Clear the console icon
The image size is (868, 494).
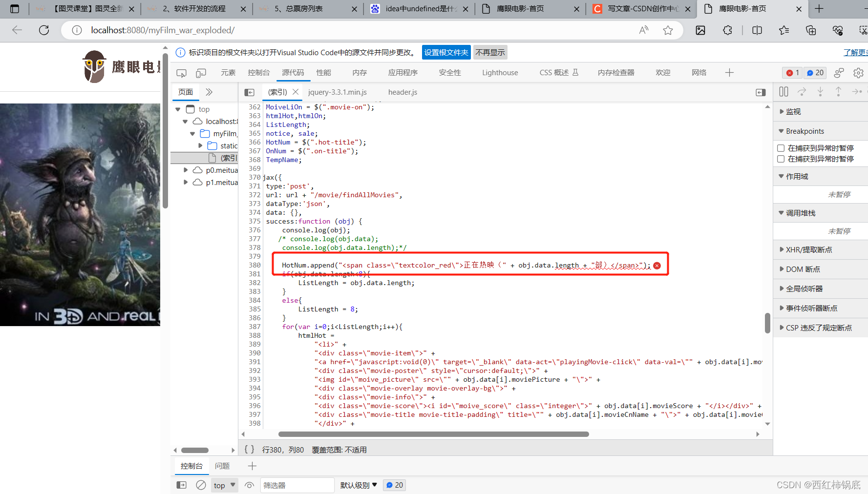coord(201,485)
